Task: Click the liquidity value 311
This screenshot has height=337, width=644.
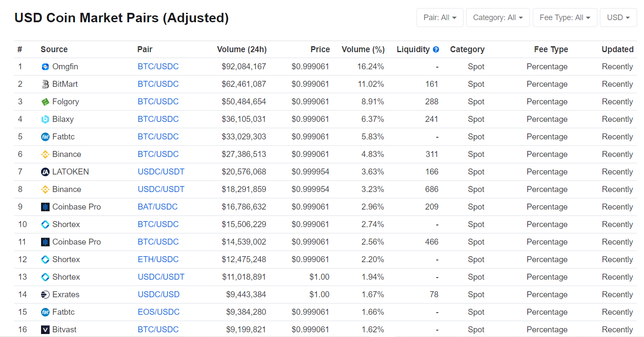Action: coord(432,154)
